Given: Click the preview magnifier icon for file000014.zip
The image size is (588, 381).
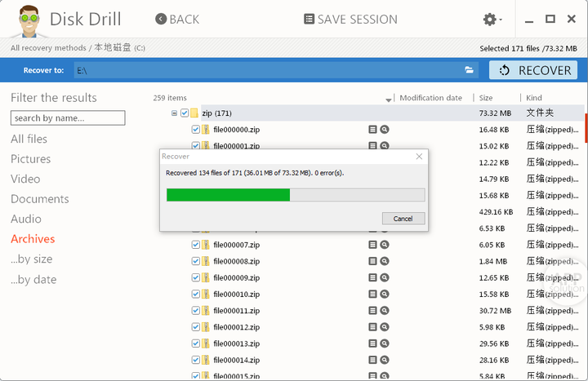Looking at the screenshot, I should click(385, 360).
